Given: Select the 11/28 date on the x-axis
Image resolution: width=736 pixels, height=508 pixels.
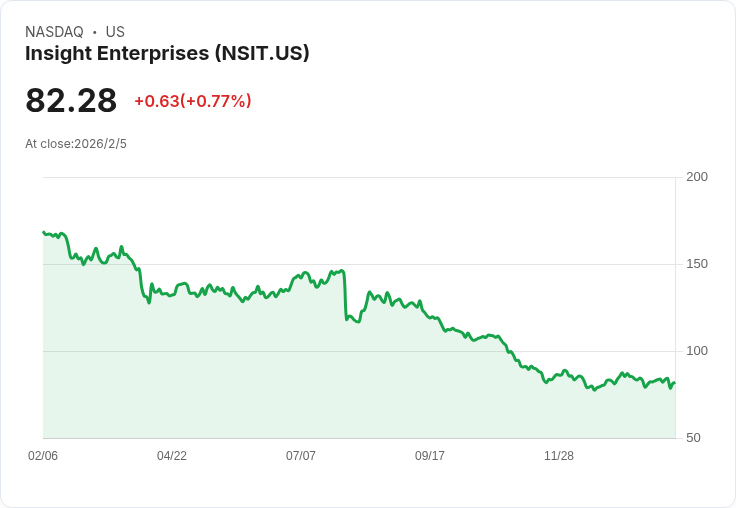Looking at the screenshot, I should (x=559, y=456).
